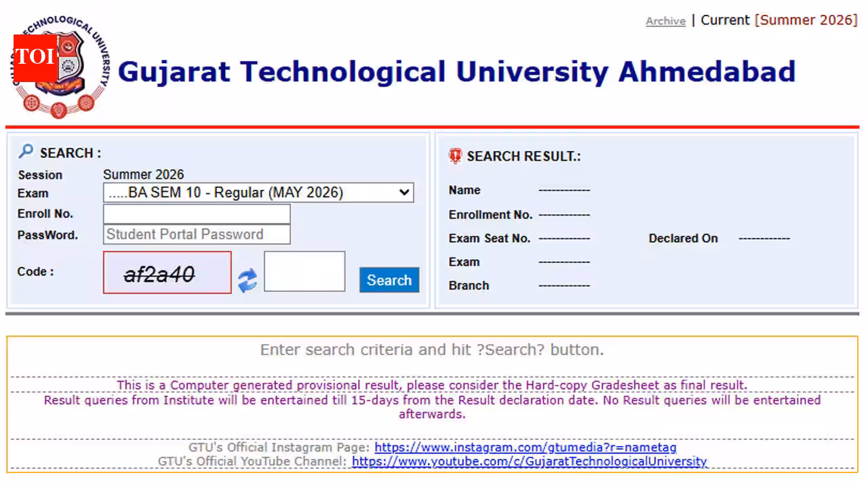Viewport: 868px width, 488px height.
Task: Click the captcha image showing af2a40
Action: tap(167, 272)
